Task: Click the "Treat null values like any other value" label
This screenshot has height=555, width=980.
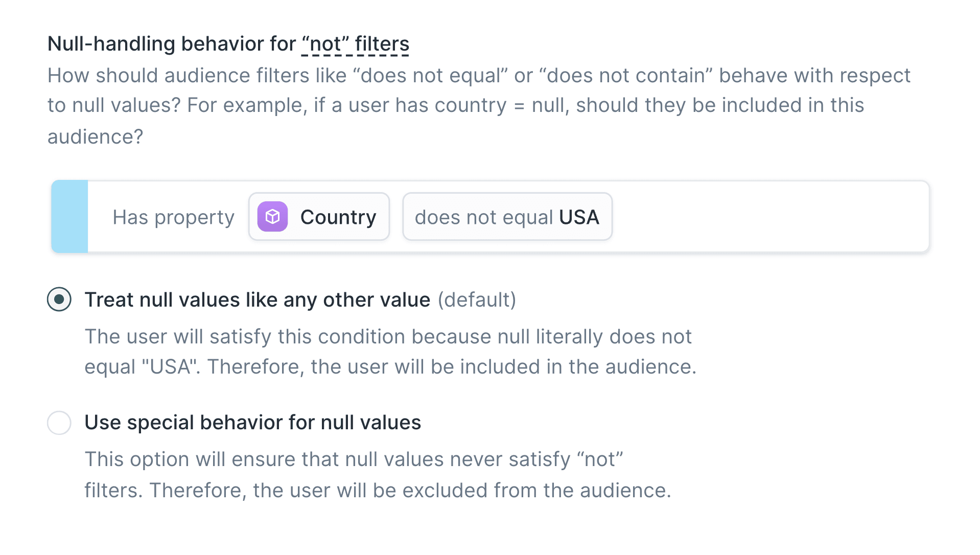Action: pos(257,299)
